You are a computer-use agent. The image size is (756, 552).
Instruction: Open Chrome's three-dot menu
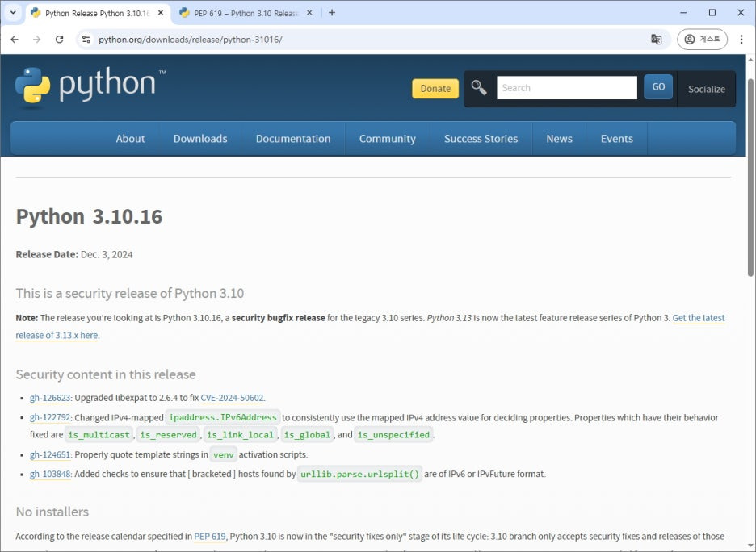[x=741, y=40]
